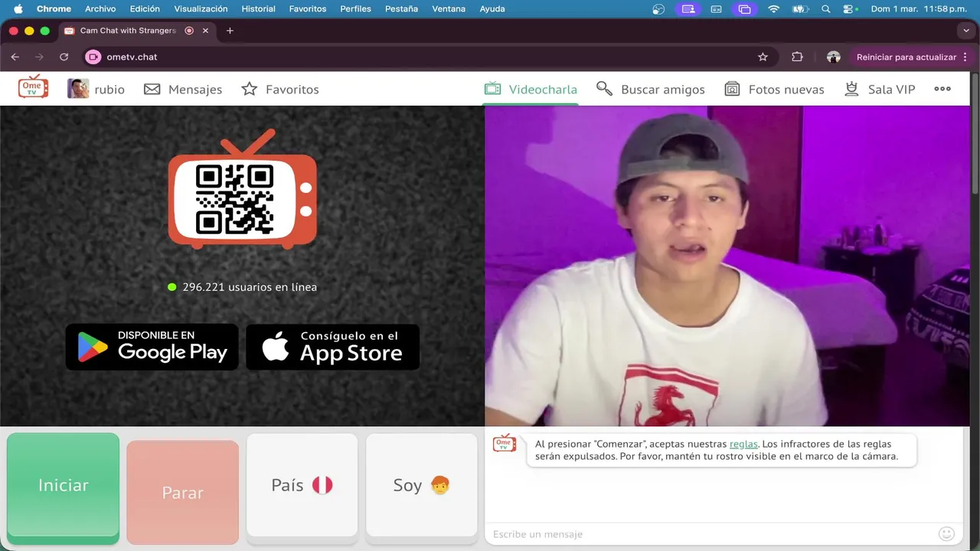Select the Cam Chat with Strangers tab

pos(138,31)
